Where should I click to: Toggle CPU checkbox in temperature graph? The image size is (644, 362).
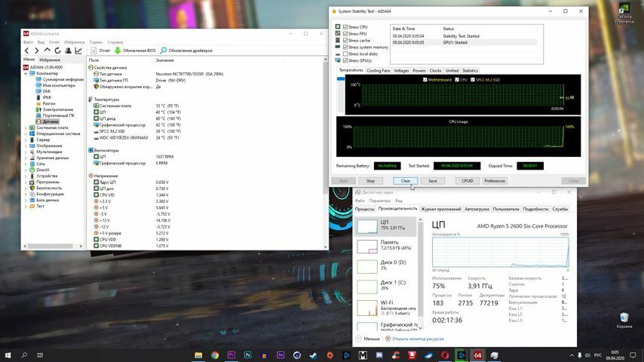click(457, 80)
